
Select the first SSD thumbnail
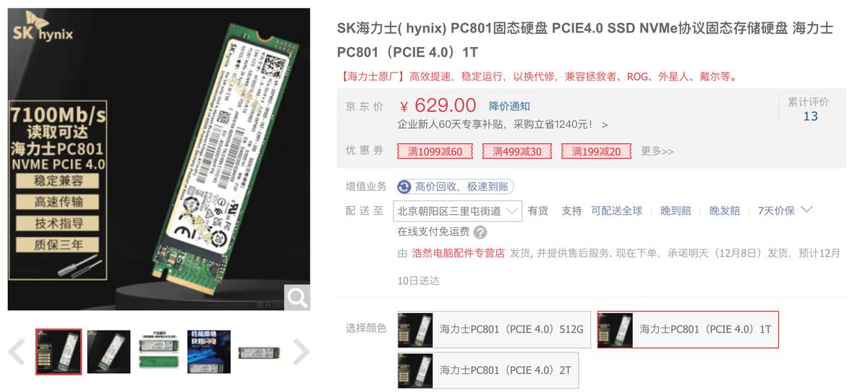click(59, 351)
